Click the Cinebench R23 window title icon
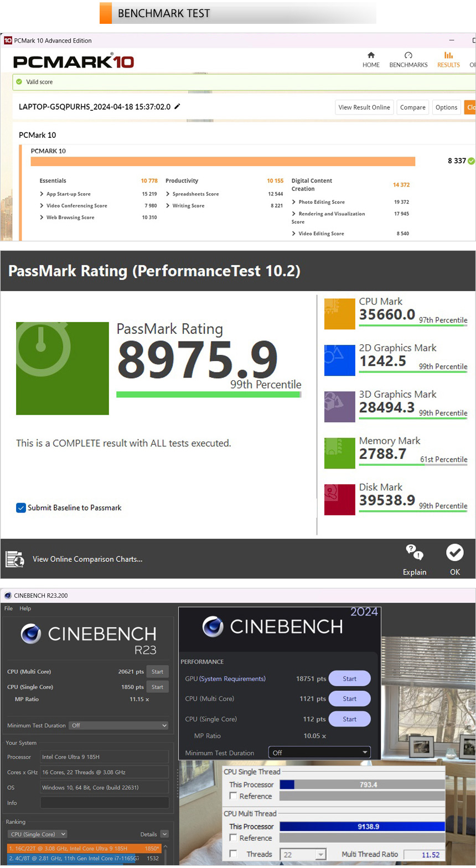Viewport: 476px width, 868px height. coord(8,596)
